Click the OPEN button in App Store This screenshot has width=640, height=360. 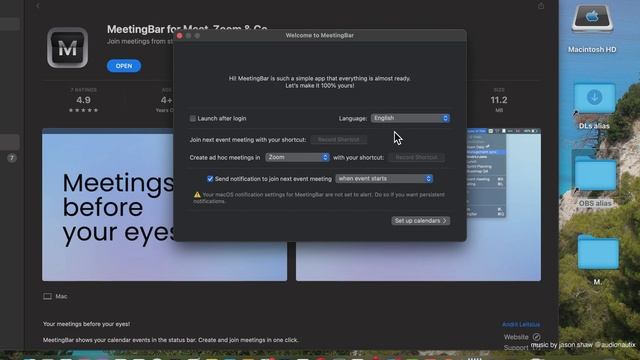[x=124, y=66]
